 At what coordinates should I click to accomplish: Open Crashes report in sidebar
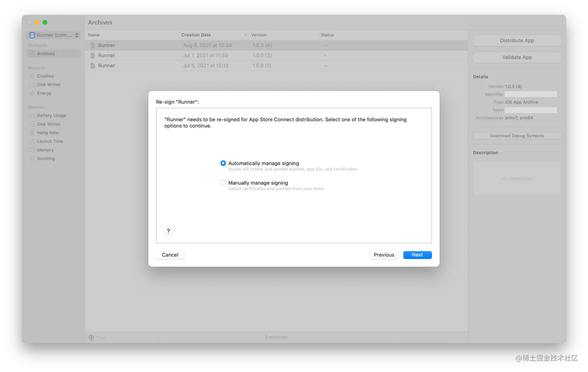pyautogui.click(x=45, y=76)
